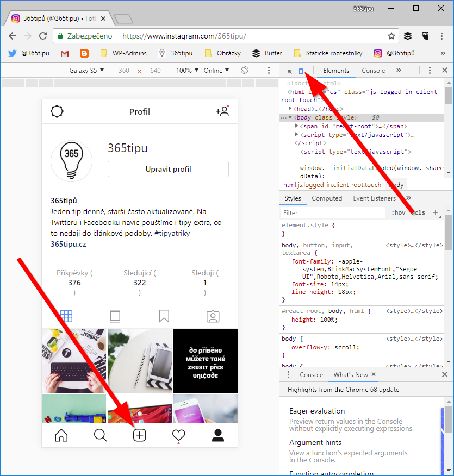Change the 100% zoom dropdown
Image resolution: width=454 pixels, height=476 pixels.
[187, 71]
